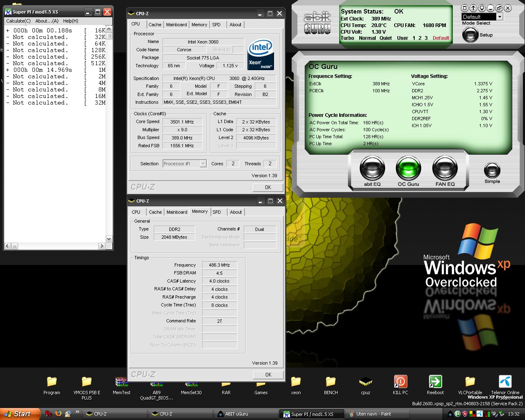Screen dimensions: 525x420
Task: Click the red security shield tray icon
Action: [465, 414]
